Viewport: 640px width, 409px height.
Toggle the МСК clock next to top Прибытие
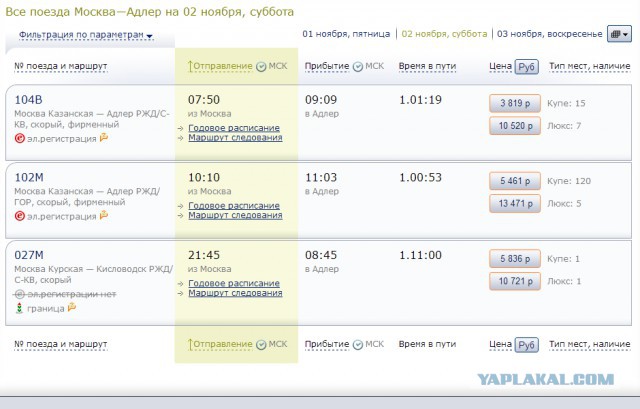pos(358,67)
